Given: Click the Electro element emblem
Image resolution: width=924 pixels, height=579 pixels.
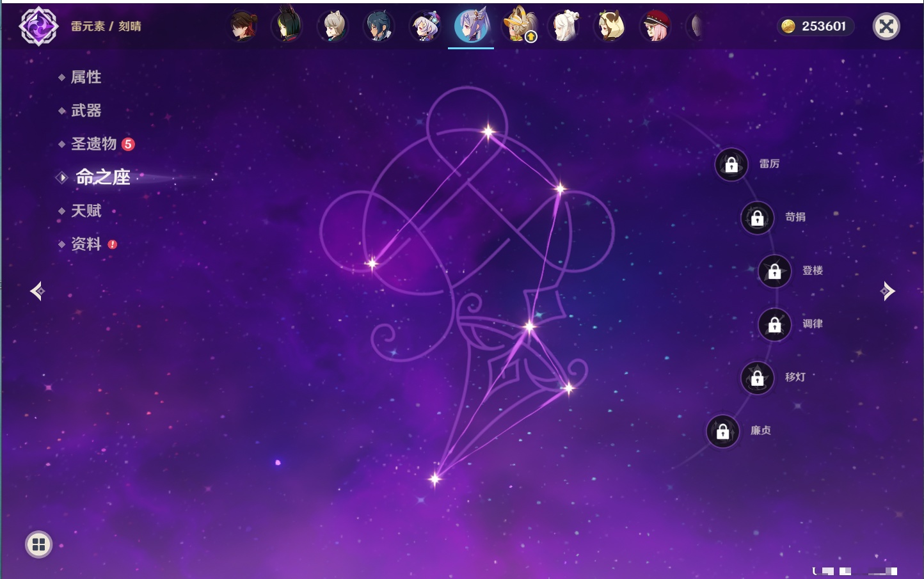Looking at the screenshot, I should (38, 26).
